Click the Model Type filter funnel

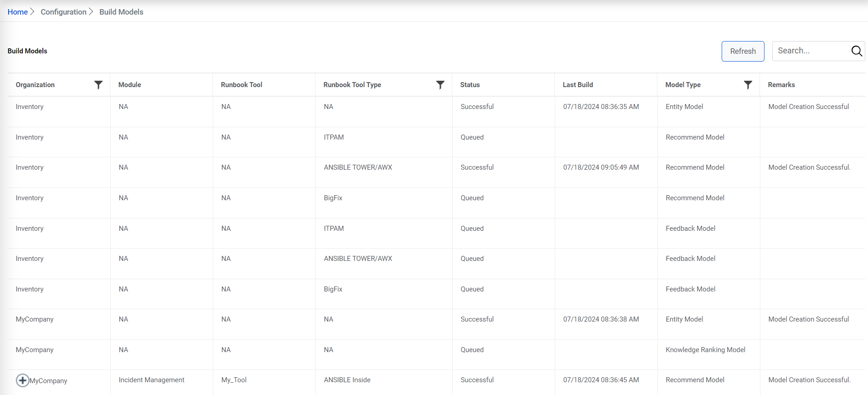pyautogui.click(x=748, y=85)
